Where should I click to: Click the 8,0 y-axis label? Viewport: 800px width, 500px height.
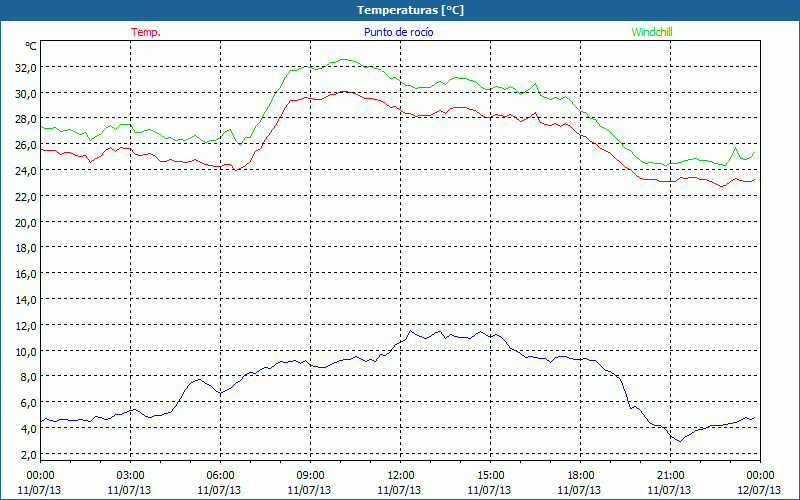pos(29,377)
